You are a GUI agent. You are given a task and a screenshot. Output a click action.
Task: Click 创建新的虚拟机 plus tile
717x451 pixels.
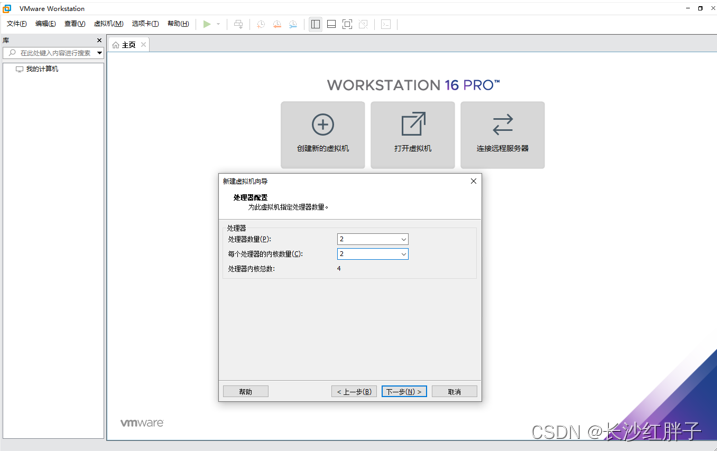(323, 135)
